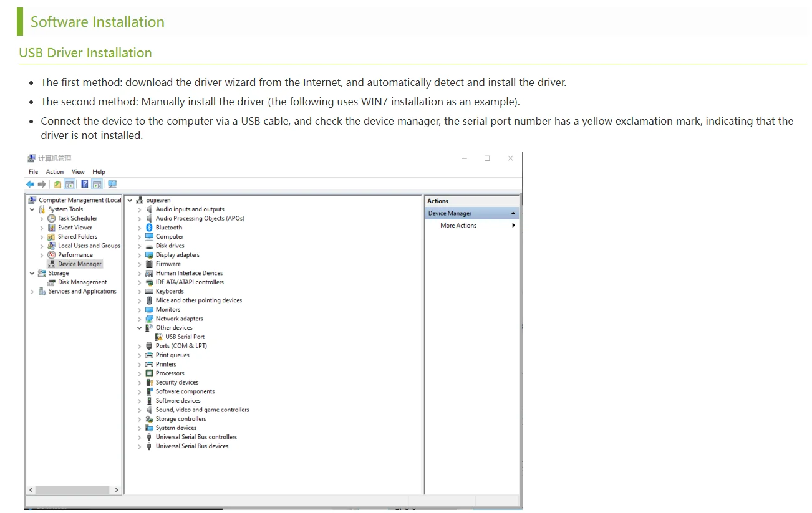Expand the More Actions submenu arrow
The height and width of the screenshot is (513, 812).
(x=513, y=226)
